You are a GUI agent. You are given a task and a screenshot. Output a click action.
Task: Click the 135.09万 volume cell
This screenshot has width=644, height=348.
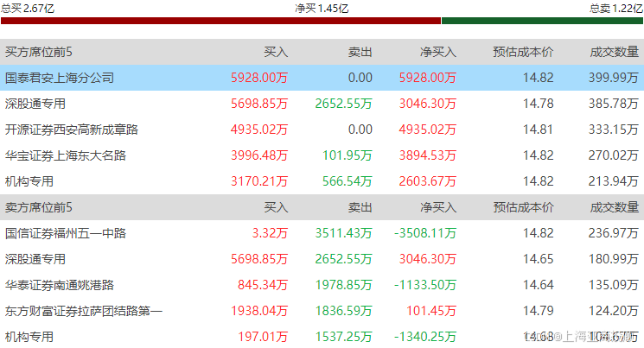[x=614, y=285]
